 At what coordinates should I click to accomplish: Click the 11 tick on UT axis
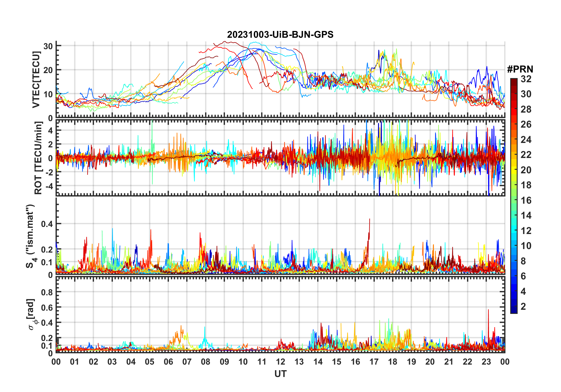(x=262, y=362)
